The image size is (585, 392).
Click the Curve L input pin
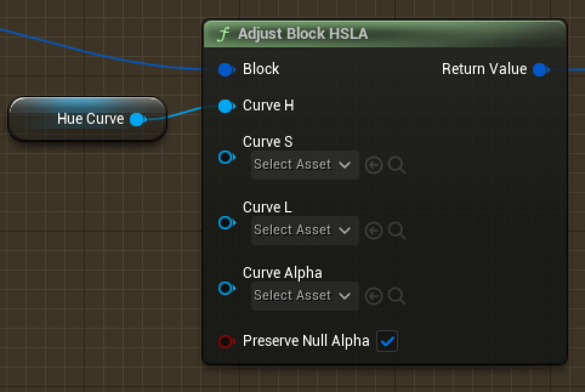pos(225,223)
